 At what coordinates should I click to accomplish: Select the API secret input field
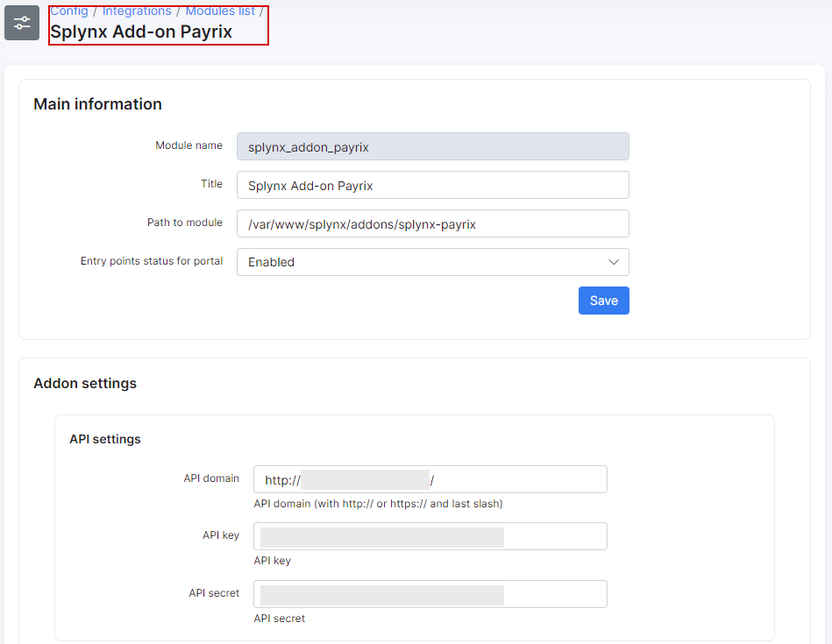tap(430, 595)
